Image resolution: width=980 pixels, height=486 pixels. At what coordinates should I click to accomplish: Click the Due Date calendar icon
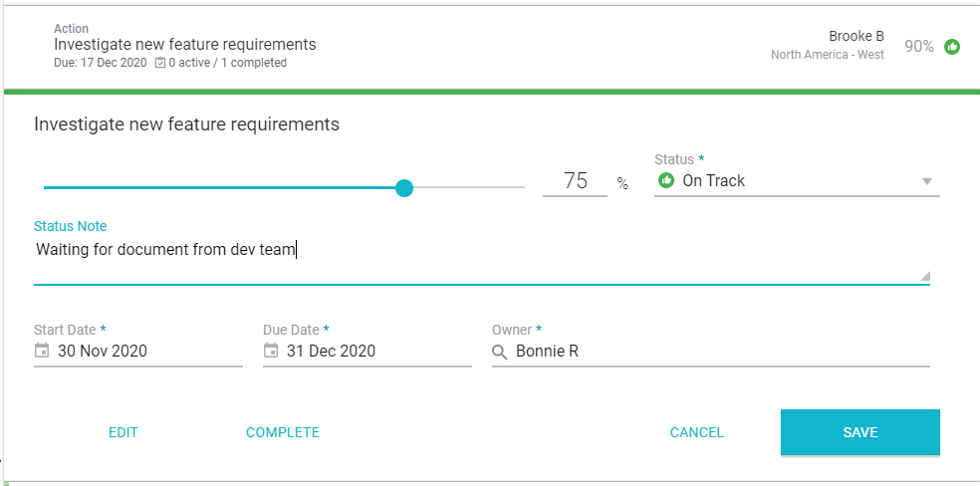pos(271,351)
